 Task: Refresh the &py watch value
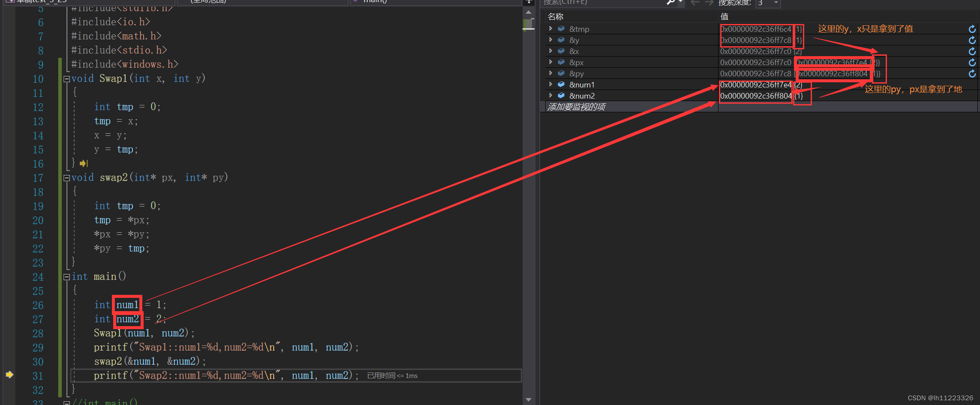pyautogui.click(x=972, y=73)
